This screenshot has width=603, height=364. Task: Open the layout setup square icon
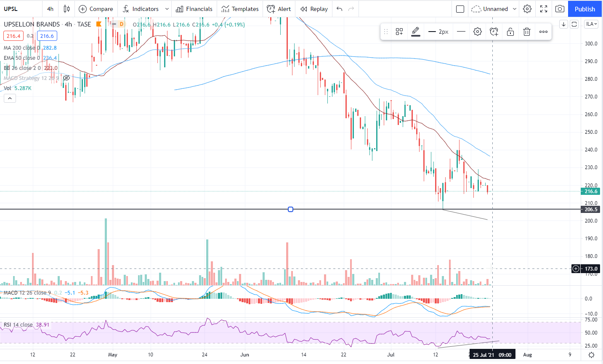tap(460, 9)
